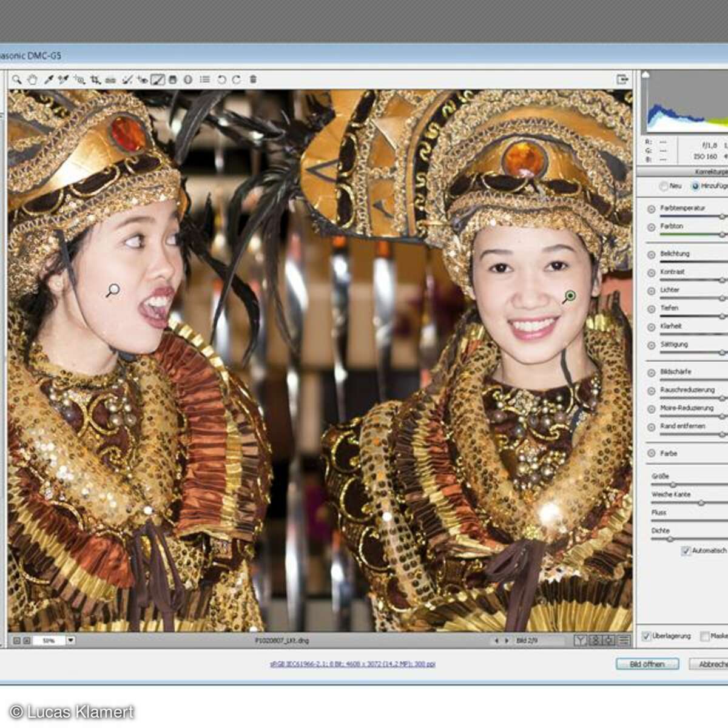Viewport: 728px width, 728px height.
Task: Delete the current image via trash icon
Action: pos(252,79)
